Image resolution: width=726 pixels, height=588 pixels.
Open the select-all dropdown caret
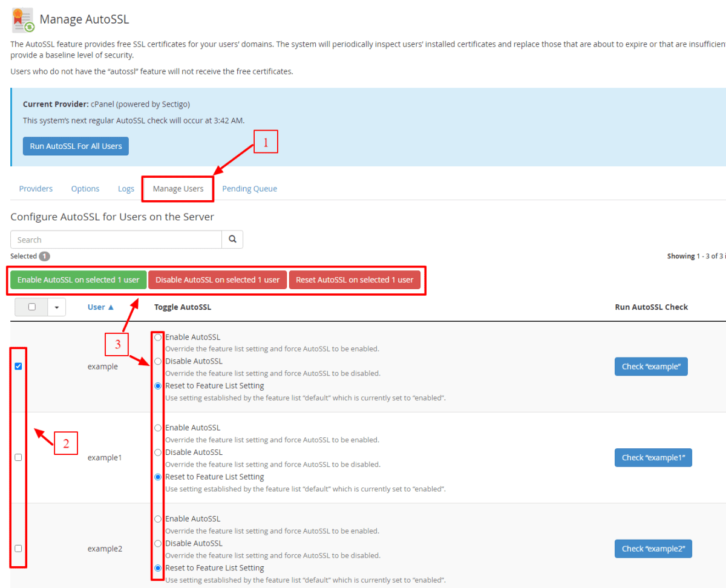(x=57, y=307)
